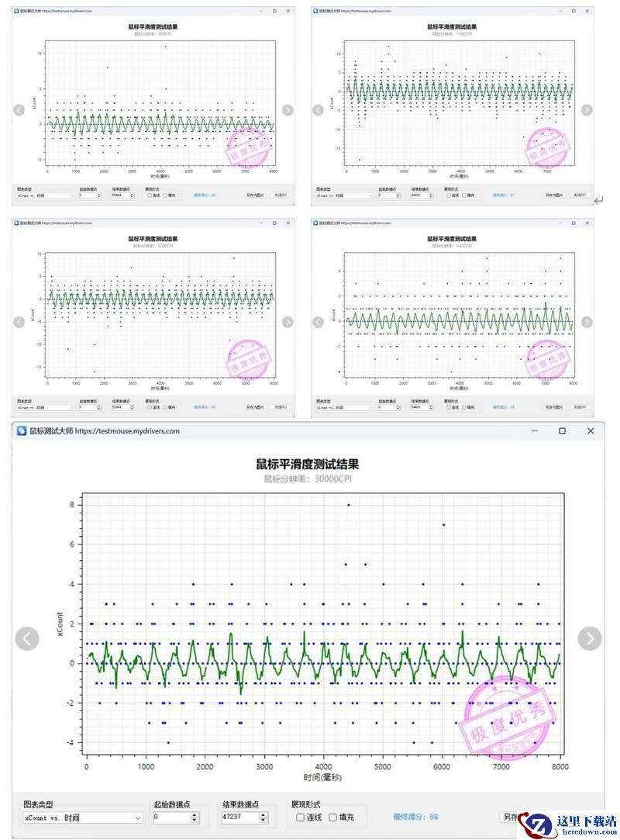Expand chart type dropdown in 800CPI window
The height and width of the screenshot is (840, 620).
pos(45,195)
